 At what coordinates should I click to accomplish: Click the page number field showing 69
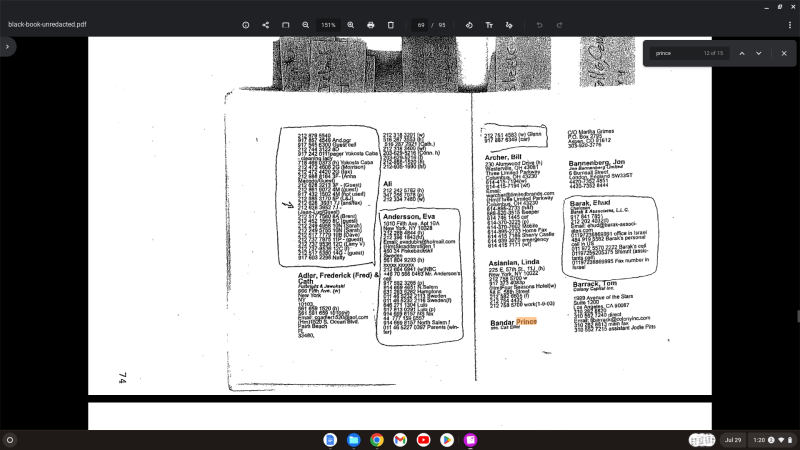click(x=420, y=25)
